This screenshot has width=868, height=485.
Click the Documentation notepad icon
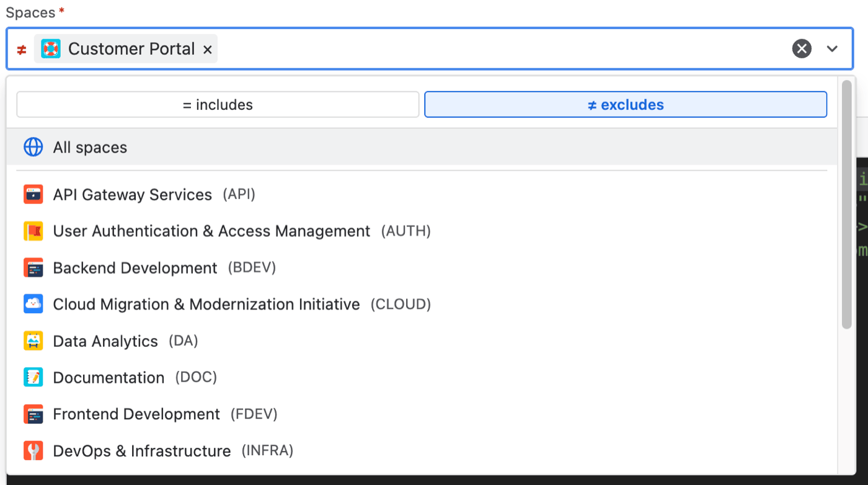(33, 377)
